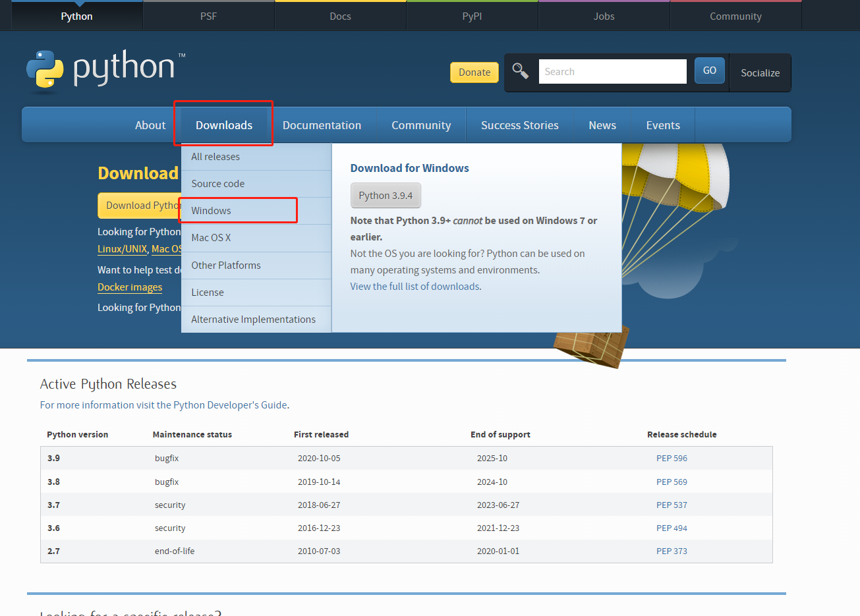860x616 pixels.
Task: Open the Docs section
Action: [340, 16]
